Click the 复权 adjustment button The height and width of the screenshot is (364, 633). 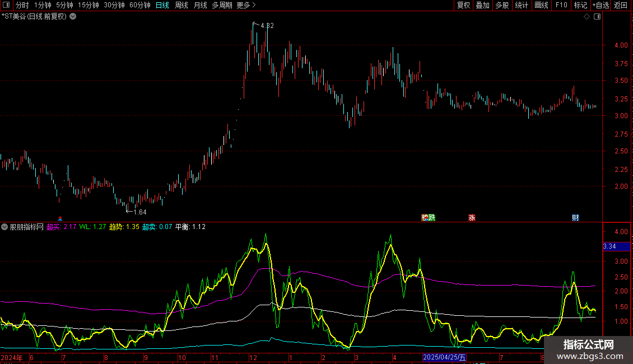click(x=463, y=5)
